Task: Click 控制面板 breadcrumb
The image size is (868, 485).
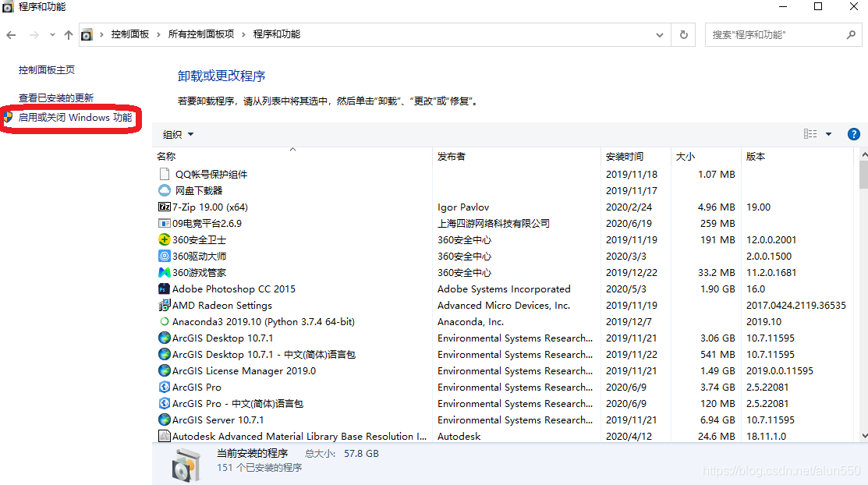Action: point(130,34)
